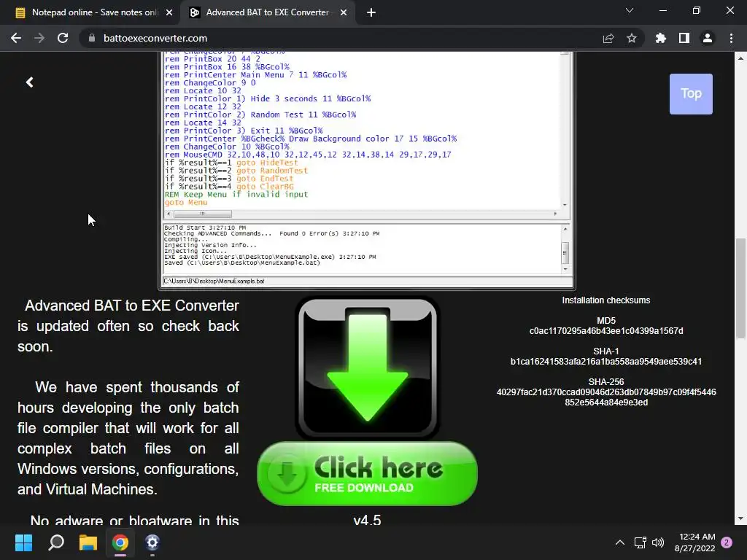Open the clock showing 12:24 AM

[694, 542]
